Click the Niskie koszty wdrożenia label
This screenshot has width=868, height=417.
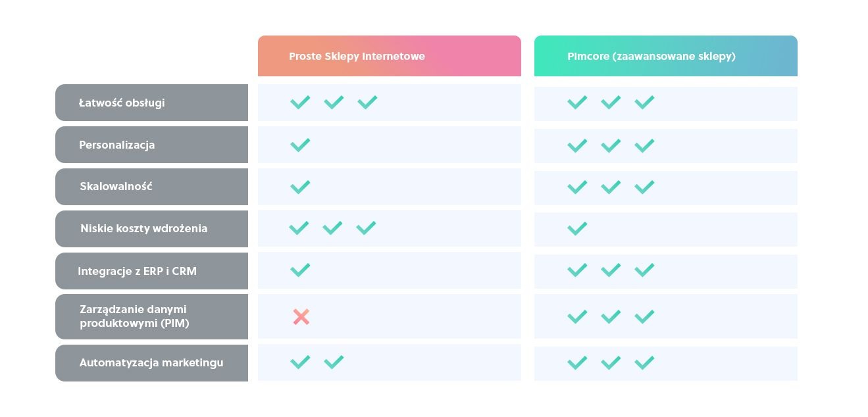point(143,228)
